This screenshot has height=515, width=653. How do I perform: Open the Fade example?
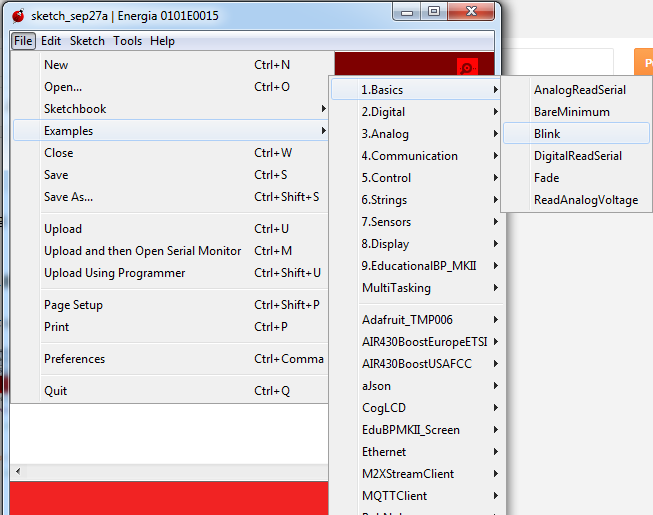tap(576, 178)
